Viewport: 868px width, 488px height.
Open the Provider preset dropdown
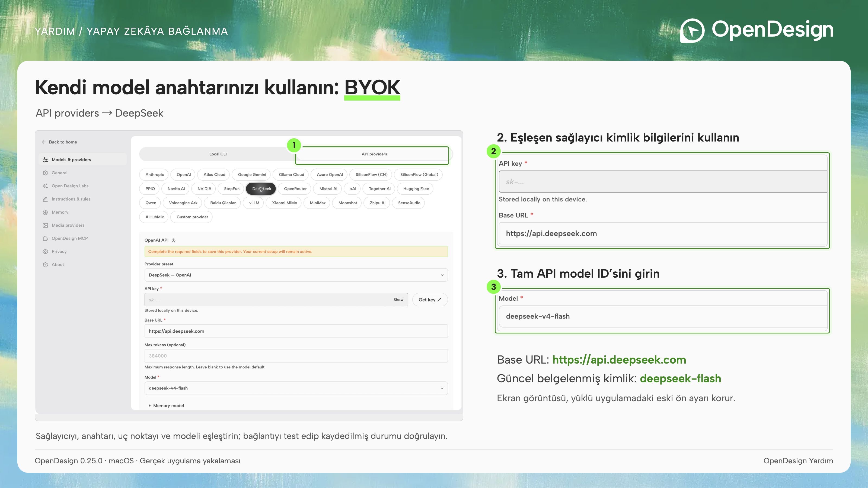coord(296,275)
